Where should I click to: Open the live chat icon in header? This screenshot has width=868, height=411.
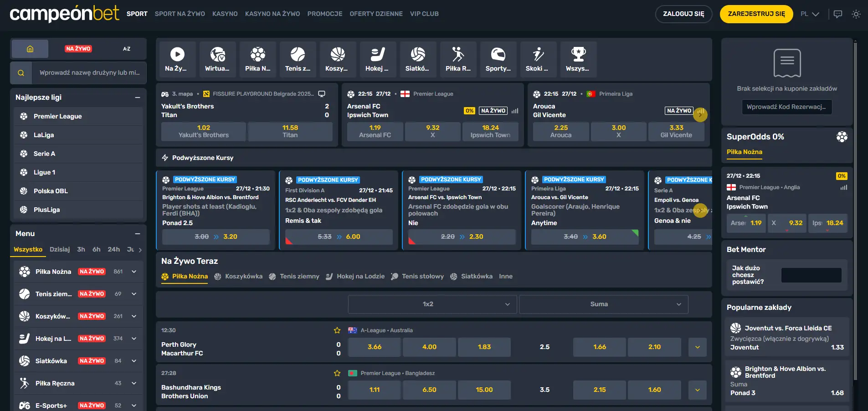click(x=837, y=14)
